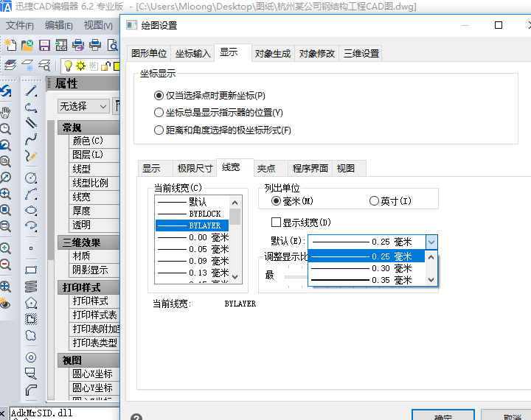Image resolution: width=531 pixels, height=420 pixels.
Task: Select 距离和角度选择的极坐标形式 radio option
Action: pyautogui.click(x=159, y=130)
